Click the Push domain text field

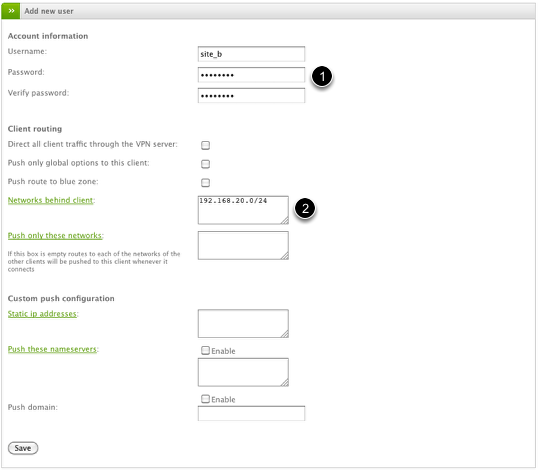251,413
